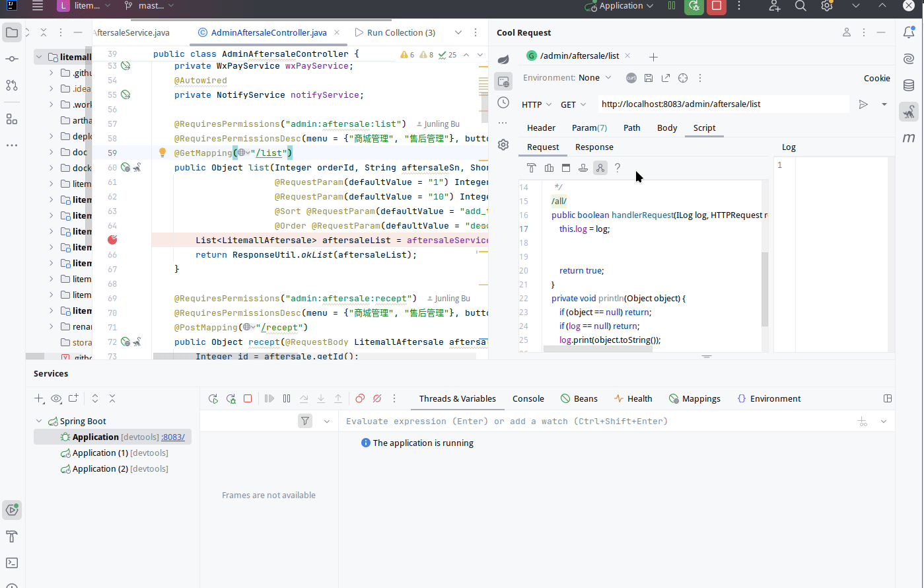Stop the running Application service
The height and width of the screenshot is (588, 924).
(248, 398)
